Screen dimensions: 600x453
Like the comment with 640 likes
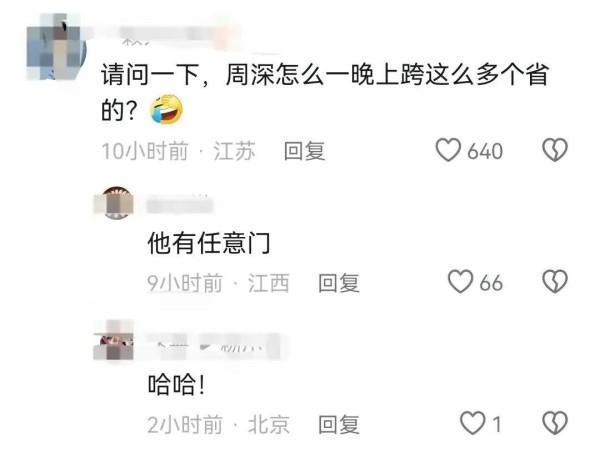(448, 150)
